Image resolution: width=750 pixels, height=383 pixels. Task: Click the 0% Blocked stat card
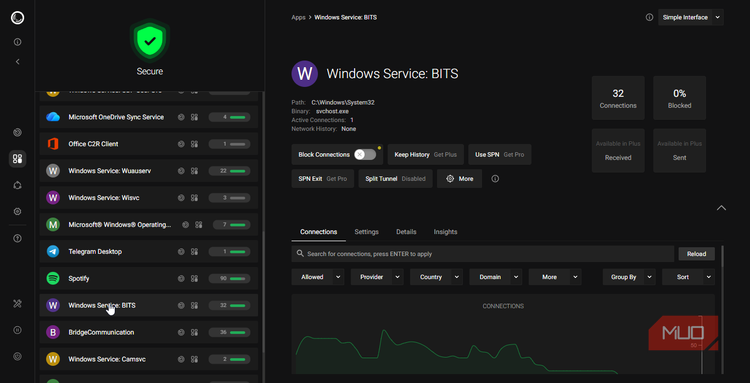[x=679, y=98]
